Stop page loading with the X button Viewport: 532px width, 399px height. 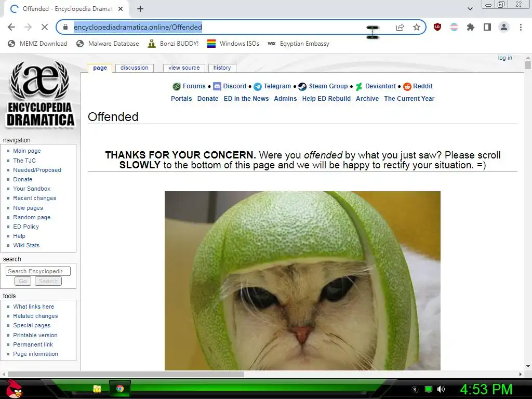pyautogui.click(x=45, y=27)
